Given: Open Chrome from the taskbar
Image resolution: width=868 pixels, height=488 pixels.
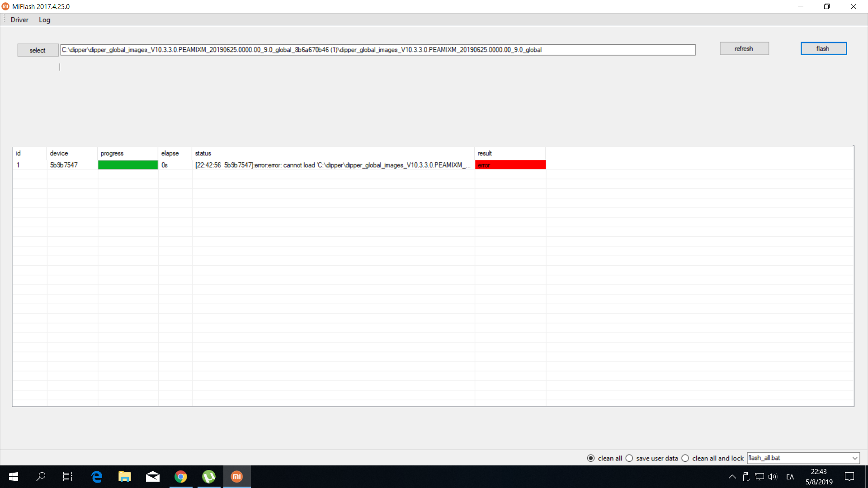Looking at the screenshot, I should pos(181,477).
